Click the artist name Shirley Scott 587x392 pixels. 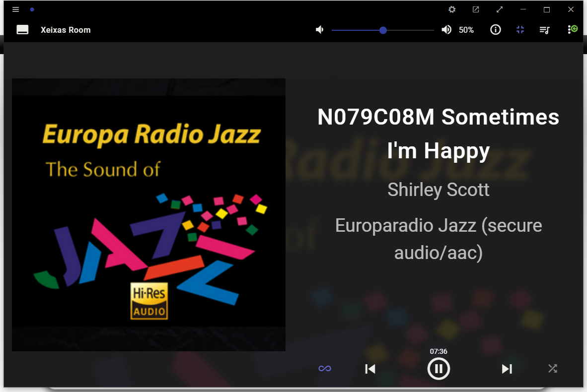coord(438,190)
